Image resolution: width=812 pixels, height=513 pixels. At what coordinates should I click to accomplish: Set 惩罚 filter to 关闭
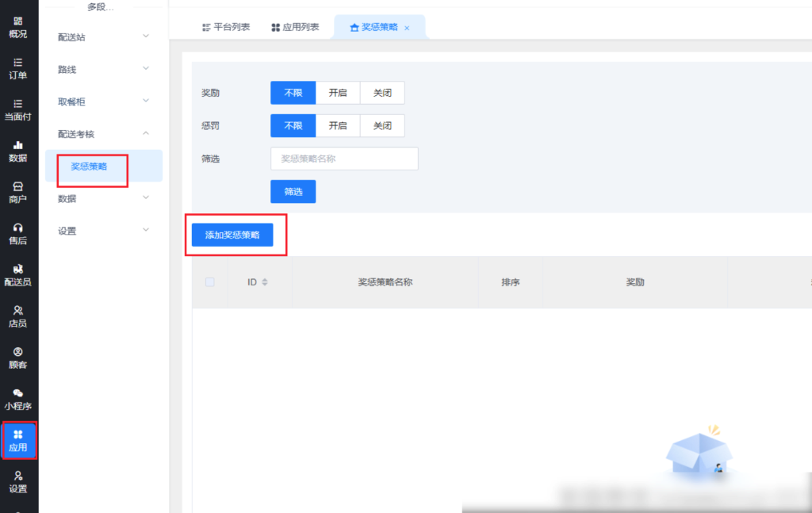click(x=382, y=125)
